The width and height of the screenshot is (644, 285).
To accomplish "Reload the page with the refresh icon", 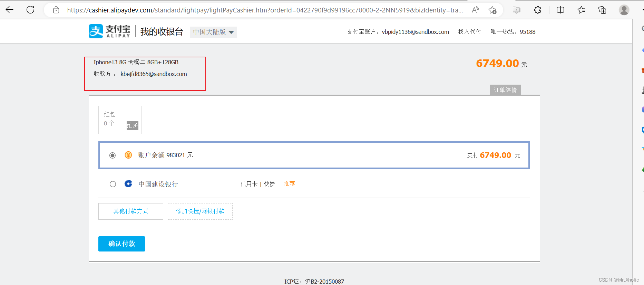I will coord(30,10).
